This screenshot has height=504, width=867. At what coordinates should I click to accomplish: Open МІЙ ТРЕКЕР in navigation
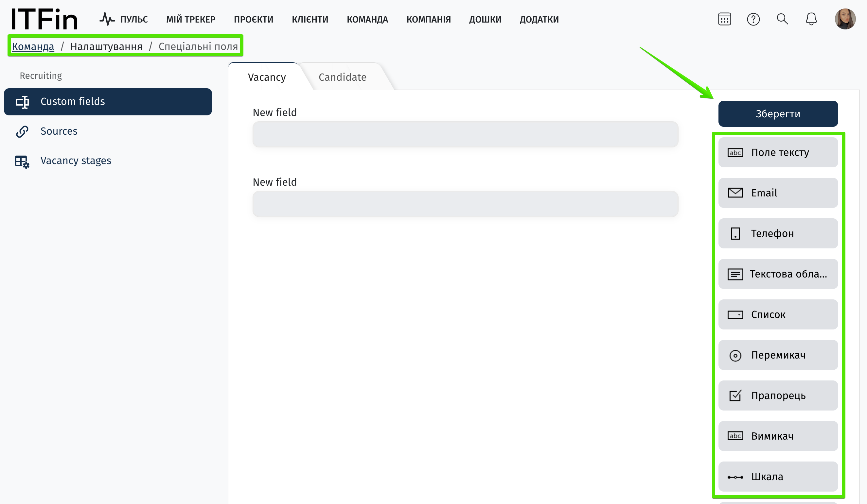tap(191, 19)
